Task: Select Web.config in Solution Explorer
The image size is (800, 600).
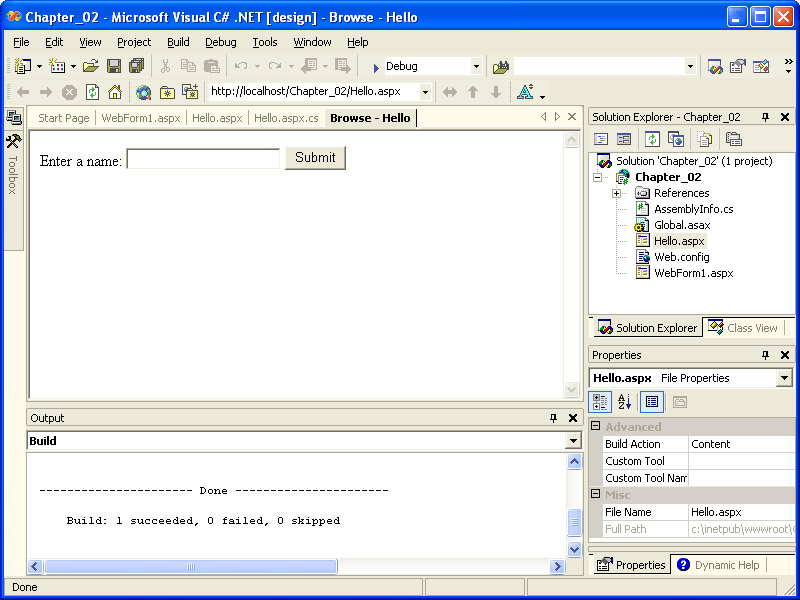Action: [x=681, y=257]
